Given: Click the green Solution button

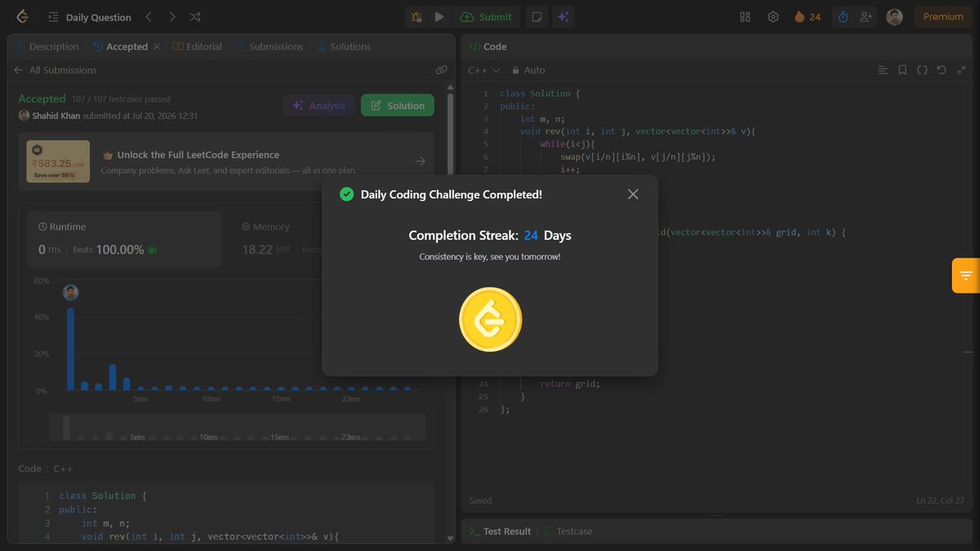Looking at the screenshot, I should 397,105.
